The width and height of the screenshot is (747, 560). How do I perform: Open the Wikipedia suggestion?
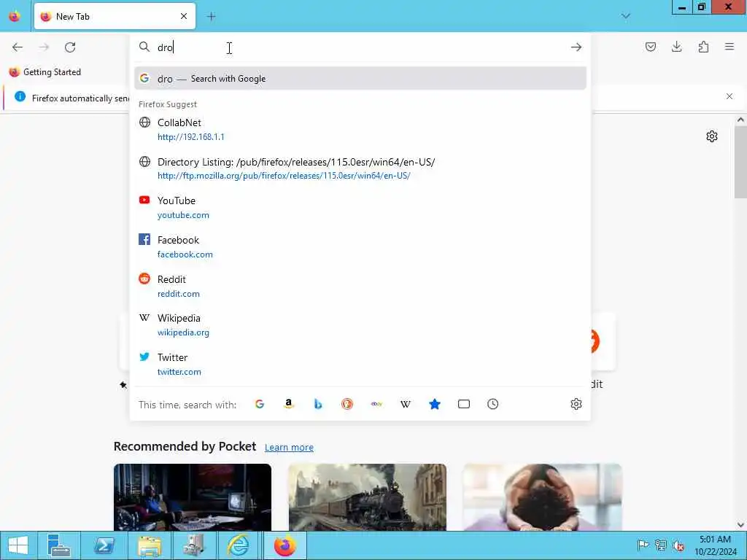pos(360,325)
